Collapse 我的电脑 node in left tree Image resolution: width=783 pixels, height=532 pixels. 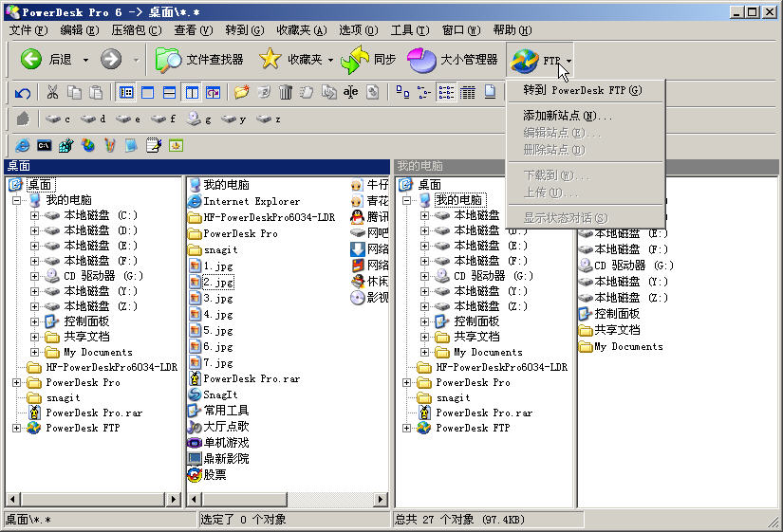16,200
